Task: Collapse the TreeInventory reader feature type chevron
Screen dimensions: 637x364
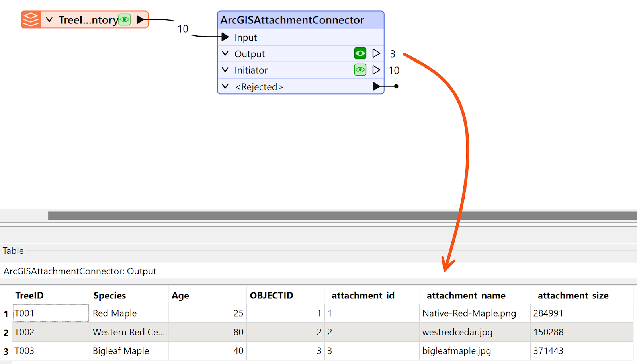Action: [x=49, y=19]
